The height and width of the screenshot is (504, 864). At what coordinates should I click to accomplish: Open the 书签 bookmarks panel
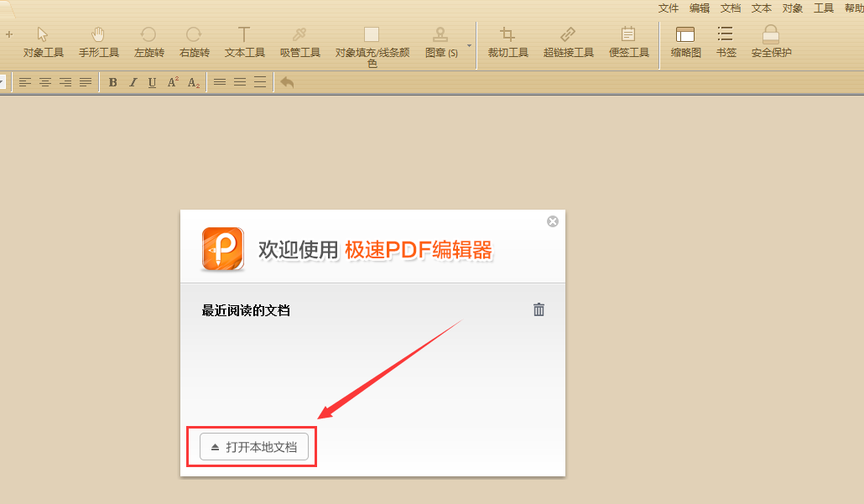coord(726,43)
